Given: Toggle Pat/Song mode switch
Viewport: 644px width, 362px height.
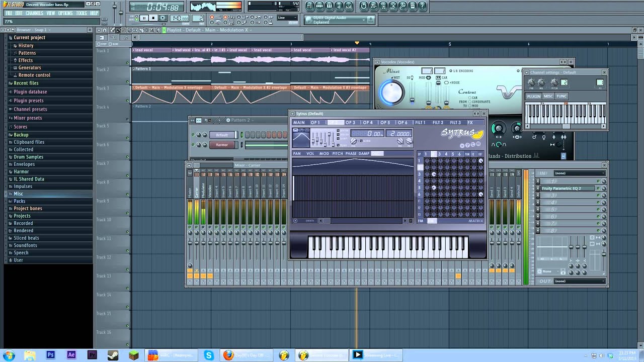Looking at the screenshot, I should click(137, 18).
